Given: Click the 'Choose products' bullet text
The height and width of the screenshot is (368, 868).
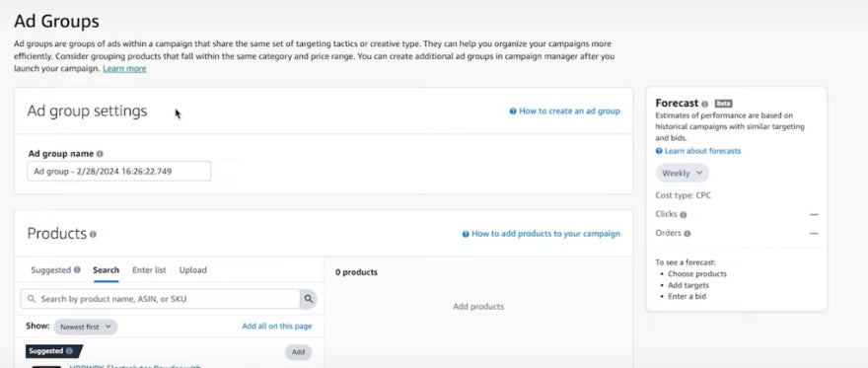Looking at the screenshot, I should [697, 274].
